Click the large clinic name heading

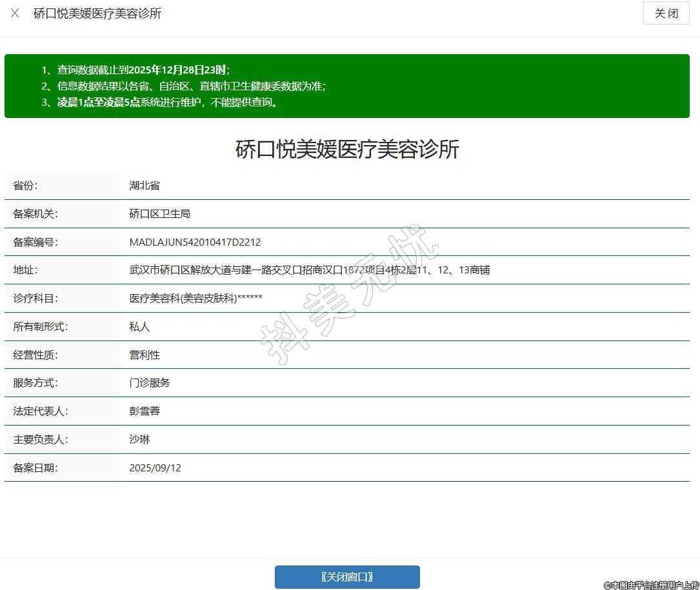tap(347, 149)
